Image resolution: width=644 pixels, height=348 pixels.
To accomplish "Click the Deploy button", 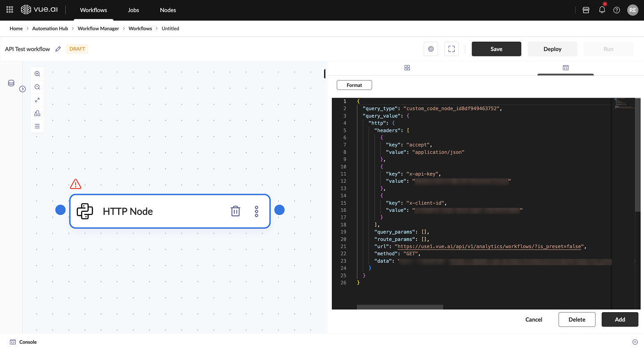I will click(552, 49).
